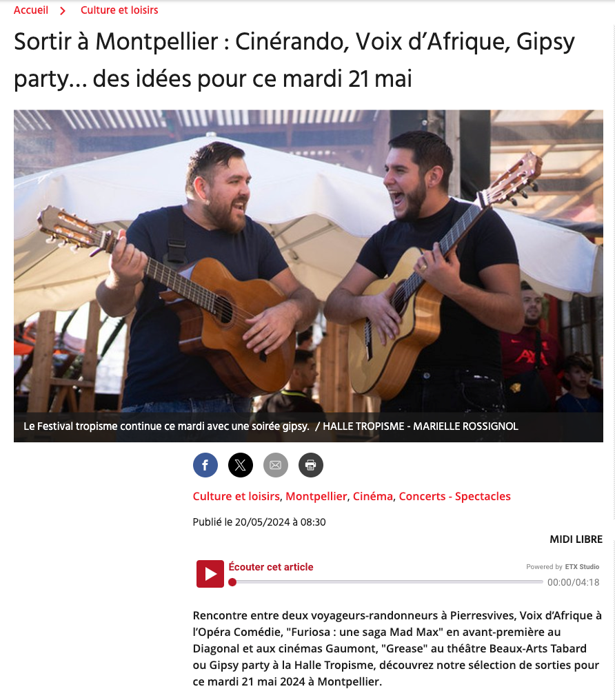
Task: Play the audio version of the article
Action: (x=210, y=574)
